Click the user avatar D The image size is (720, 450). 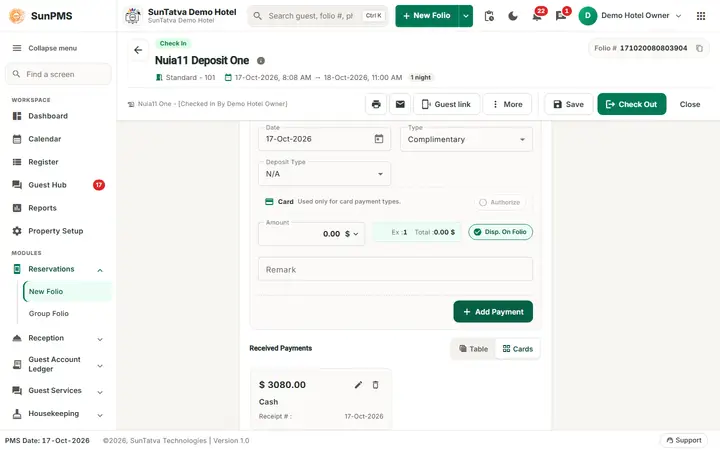[587, 16]
